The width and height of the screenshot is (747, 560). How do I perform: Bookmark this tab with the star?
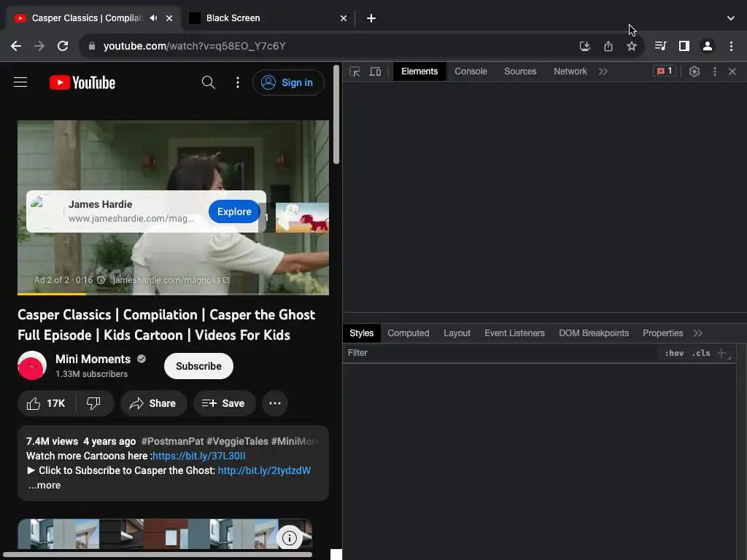point(631,46)
